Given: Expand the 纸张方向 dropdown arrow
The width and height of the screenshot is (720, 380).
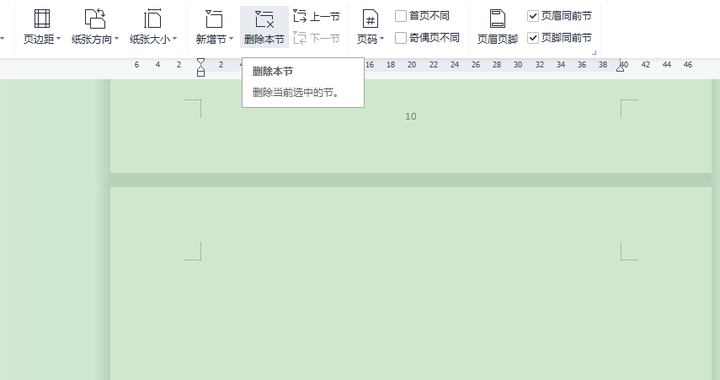Looking at the screenshot, I should [x=116, y=39].
